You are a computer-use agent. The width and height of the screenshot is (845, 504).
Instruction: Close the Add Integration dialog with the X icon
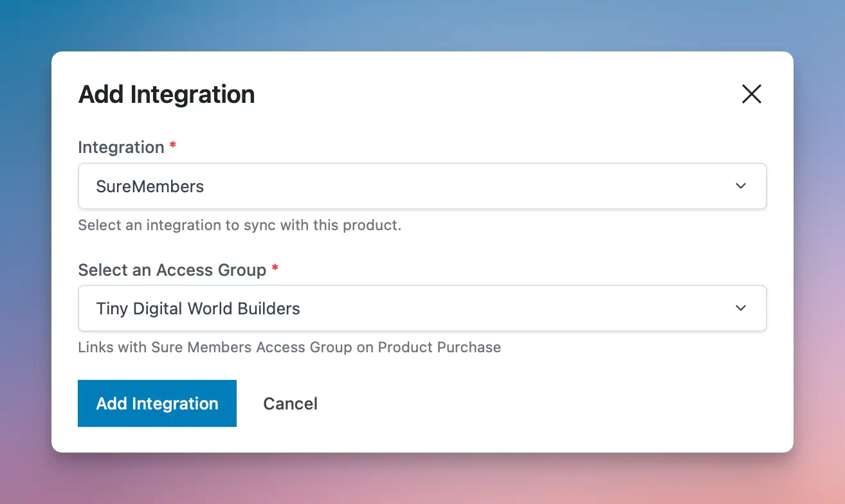[751, 94]
